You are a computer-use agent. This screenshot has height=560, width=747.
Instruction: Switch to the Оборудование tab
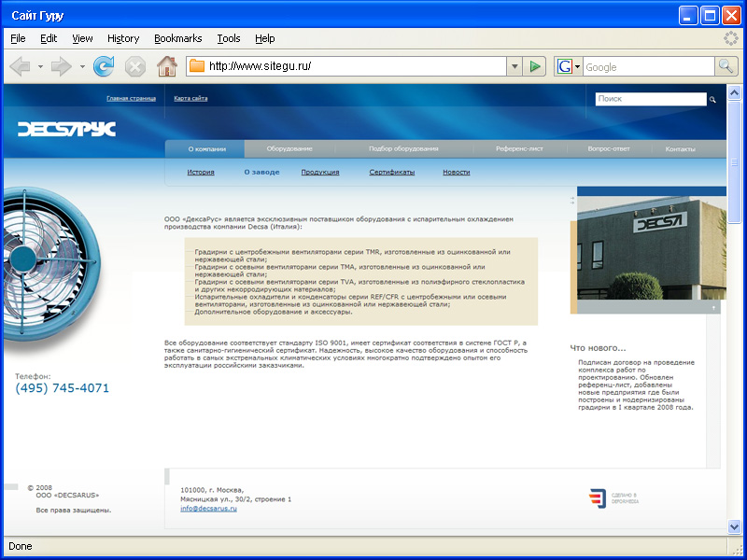click(289, 148)
